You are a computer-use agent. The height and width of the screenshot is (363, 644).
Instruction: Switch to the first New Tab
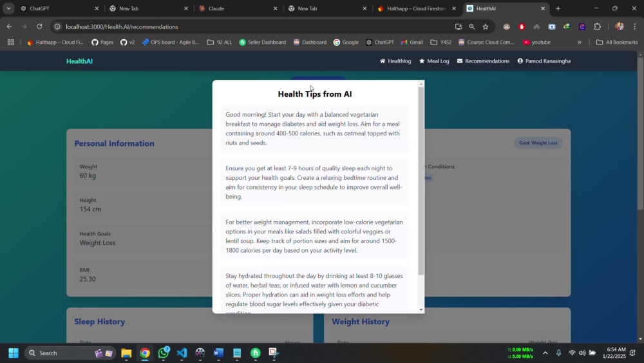tap(149, 8)
